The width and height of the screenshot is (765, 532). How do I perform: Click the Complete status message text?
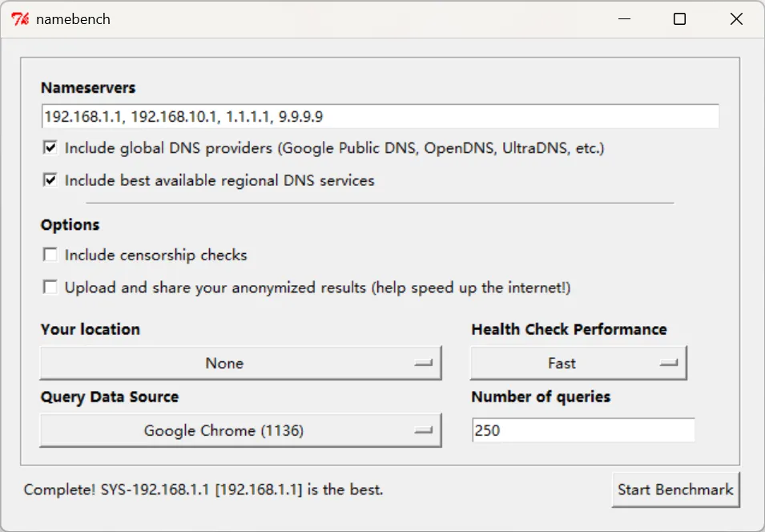tap(203, 490)
